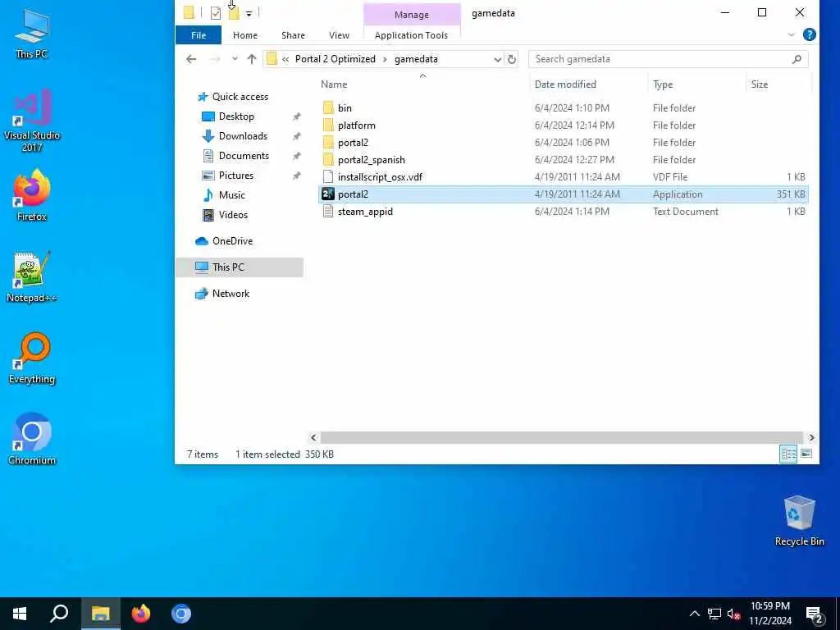Show hidden breadcrumb path chevrons

[285, 59]
